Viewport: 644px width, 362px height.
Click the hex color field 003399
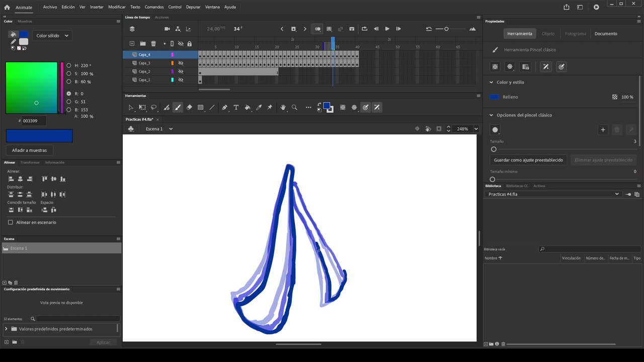(34, 121)
